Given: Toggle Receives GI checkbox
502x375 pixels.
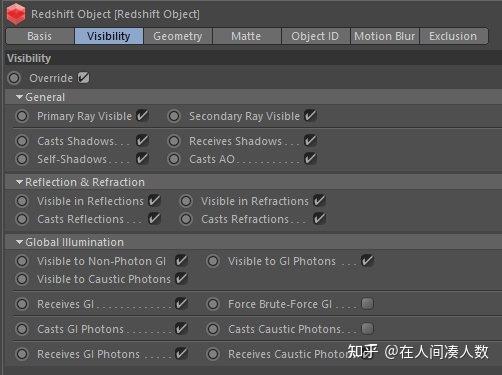Looking at the screenshot, I should 181,304.
